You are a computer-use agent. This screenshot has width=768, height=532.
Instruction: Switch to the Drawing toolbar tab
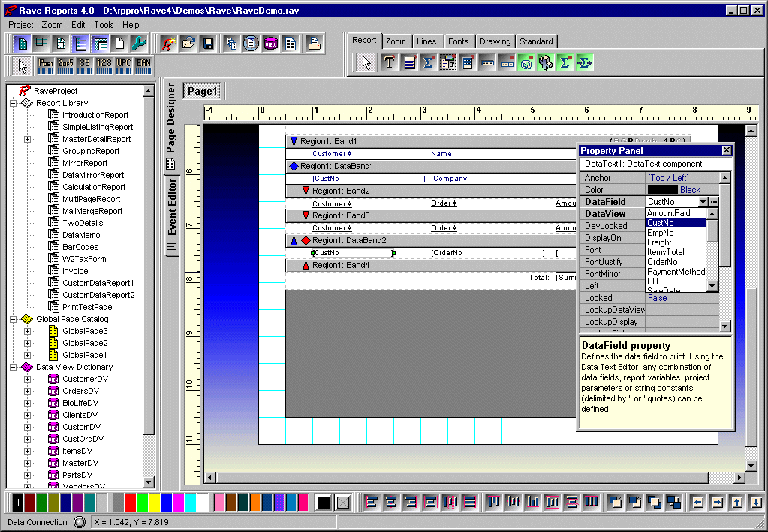coord(495,41)
